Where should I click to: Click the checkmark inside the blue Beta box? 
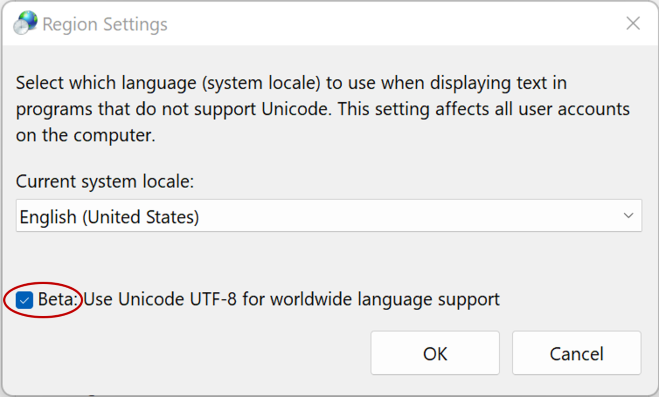pyautogui.click(x=24, y=301)
